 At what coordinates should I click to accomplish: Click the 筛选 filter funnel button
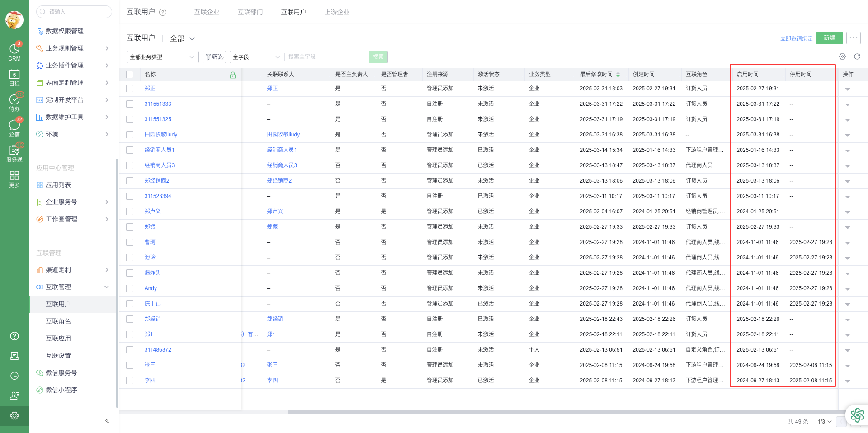click(214, 56)
